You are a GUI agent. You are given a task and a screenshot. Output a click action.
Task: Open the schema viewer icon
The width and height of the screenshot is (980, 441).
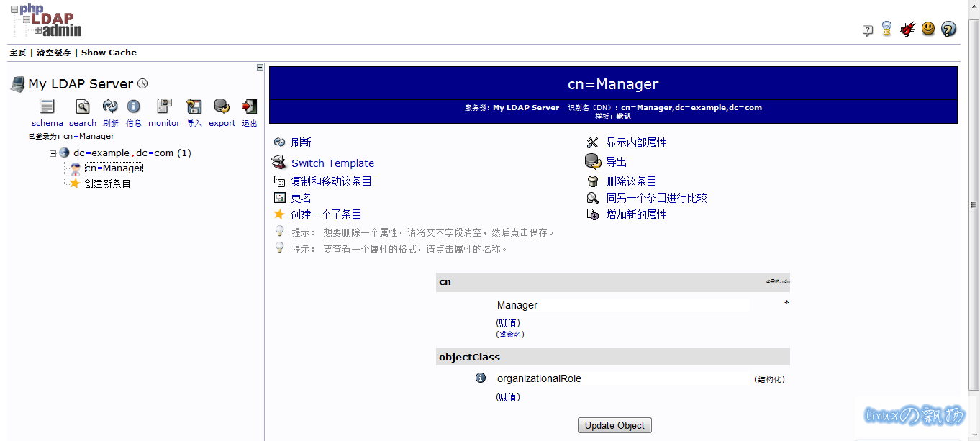tap(47, 106)
